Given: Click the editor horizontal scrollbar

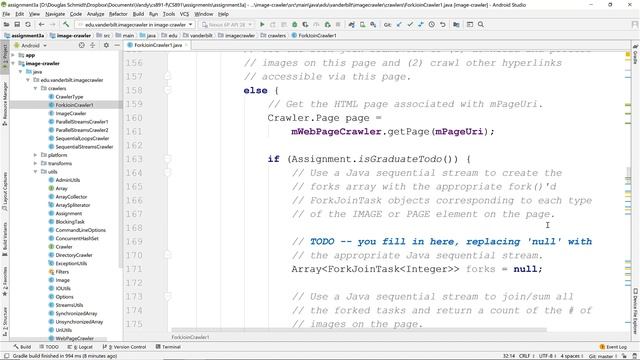Looking at the screenshot, I should [359, 330].
